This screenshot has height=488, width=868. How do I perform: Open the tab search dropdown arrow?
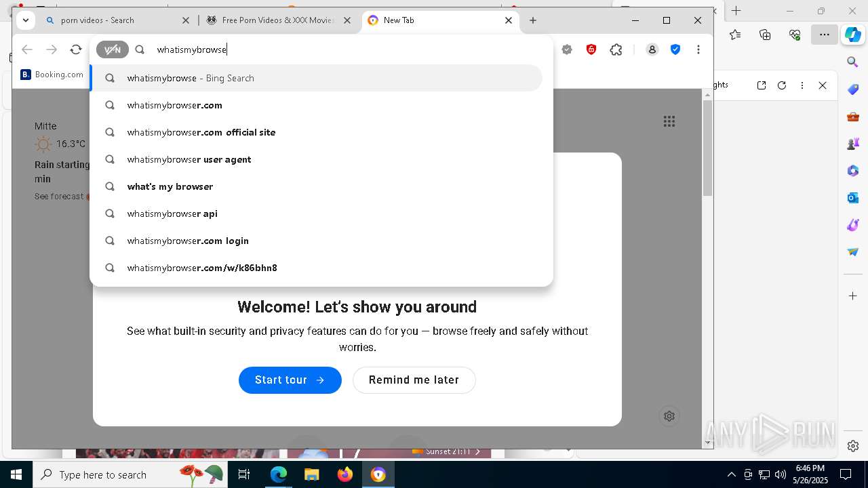pyautogui.click(x=26, y=20)
